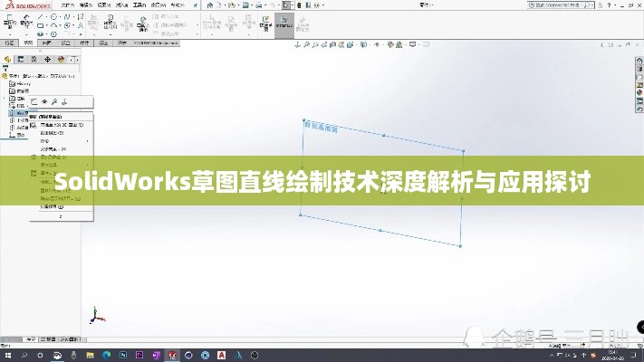Select the Line sketch tool
The height and width of the screenshot is (362, 644).
42,16
